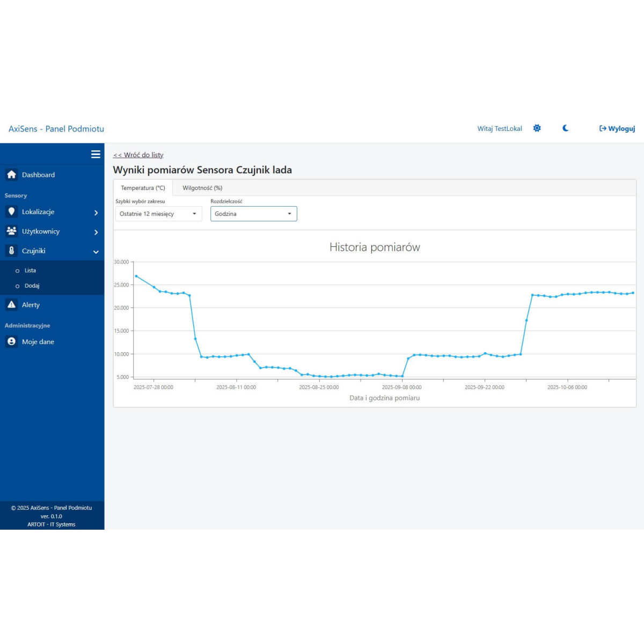Click the Dashboard home icon
Viewport: 644px width, 644px height.
(x=11, y=175)
